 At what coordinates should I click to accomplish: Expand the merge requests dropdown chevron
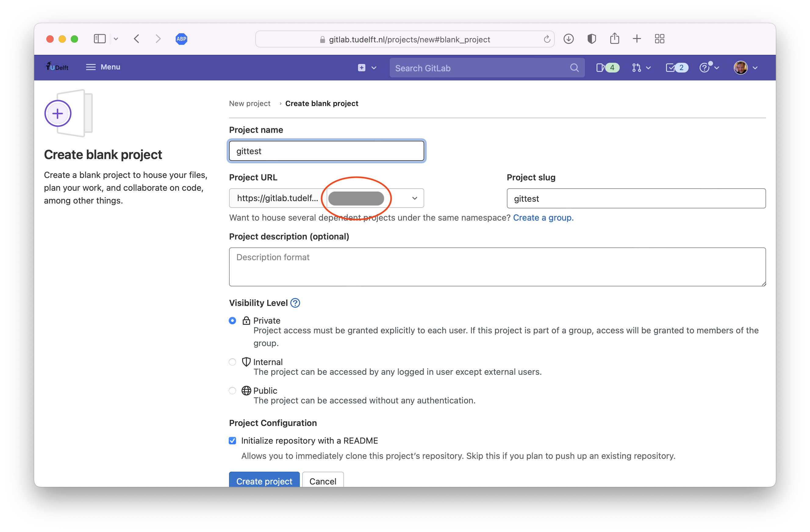[648, 68]
